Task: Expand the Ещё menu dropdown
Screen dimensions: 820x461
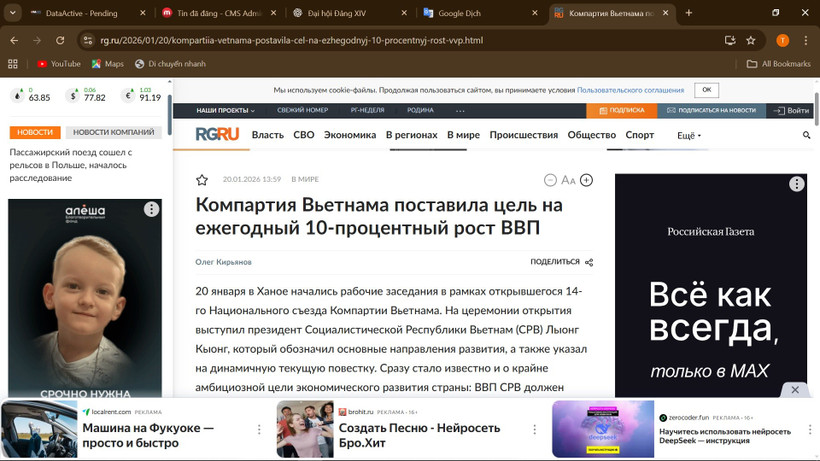Action: pyautogui.click(x=689, y=135)
